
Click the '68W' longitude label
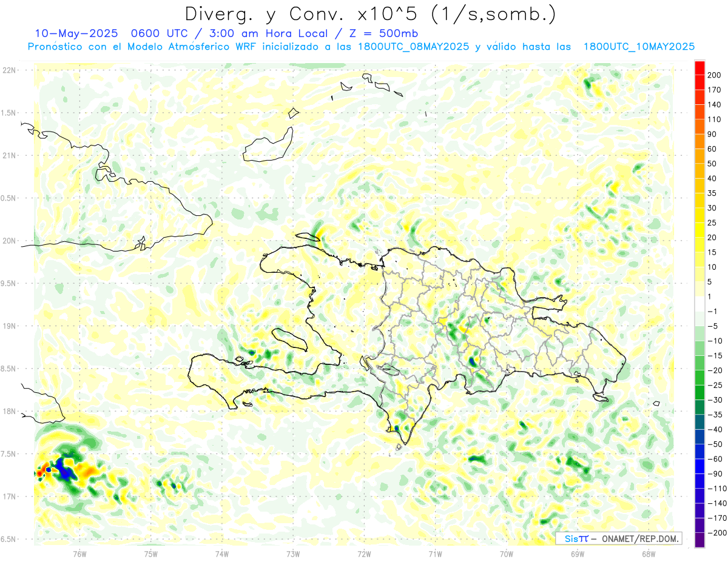tap(648, 554)
